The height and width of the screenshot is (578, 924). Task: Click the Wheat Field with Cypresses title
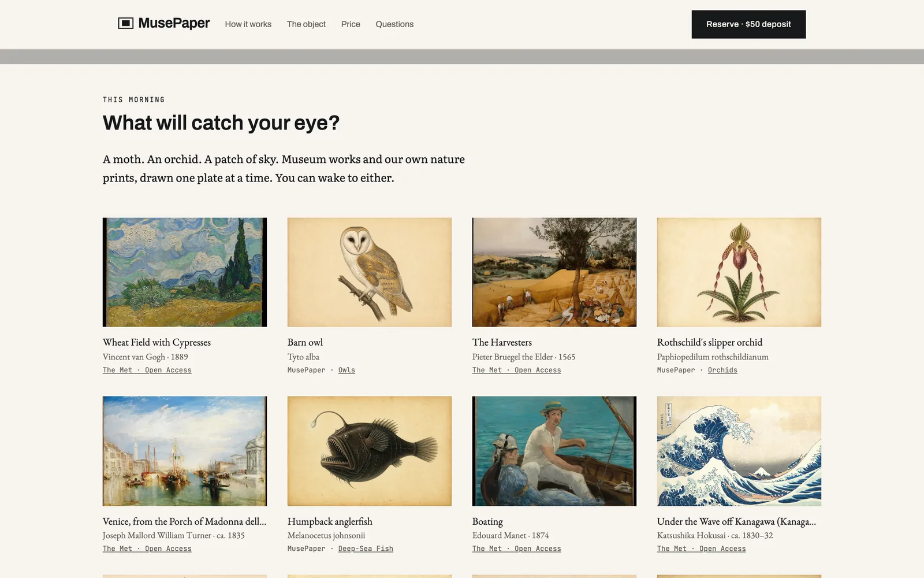click(157, 342)
